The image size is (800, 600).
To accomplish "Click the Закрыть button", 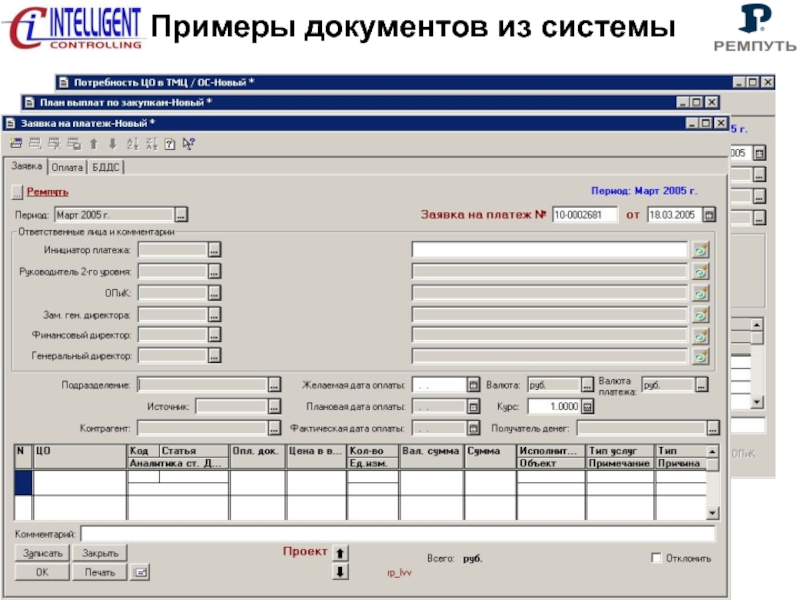I will pos(99,553).
